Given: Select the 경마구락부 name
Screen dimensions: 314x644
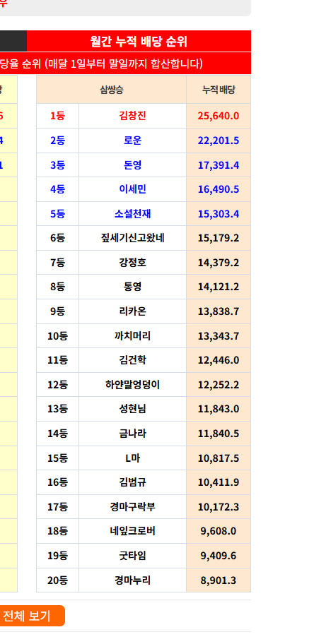Looking at the screenshot, I should 132,507.
